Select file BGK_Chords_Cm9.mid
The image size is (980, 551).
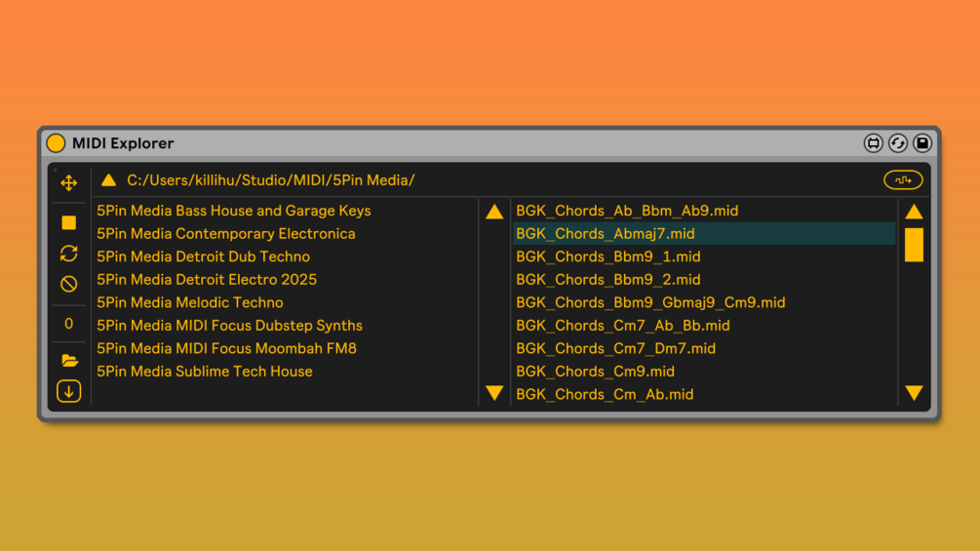click(595, 372)
